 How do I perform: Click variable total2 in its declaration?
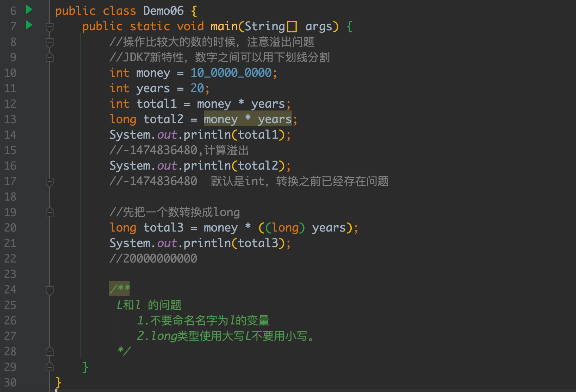tap(163, 119)
